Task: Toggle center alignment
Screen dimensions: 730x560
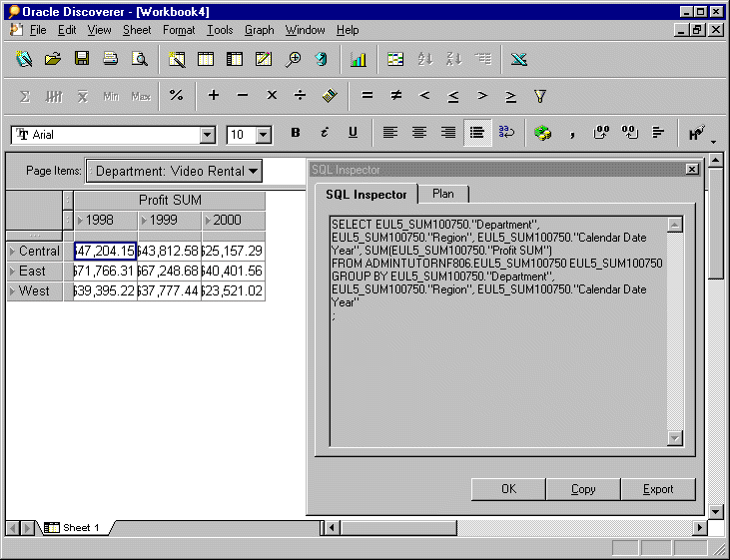Action: pyautogui.click(x=419, y=133)
